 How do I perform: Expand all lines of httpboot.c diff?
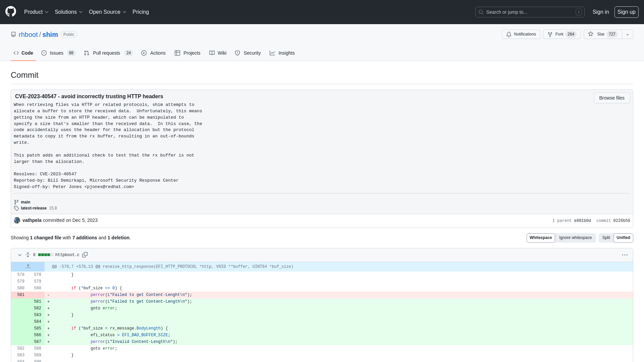point(28,255)
